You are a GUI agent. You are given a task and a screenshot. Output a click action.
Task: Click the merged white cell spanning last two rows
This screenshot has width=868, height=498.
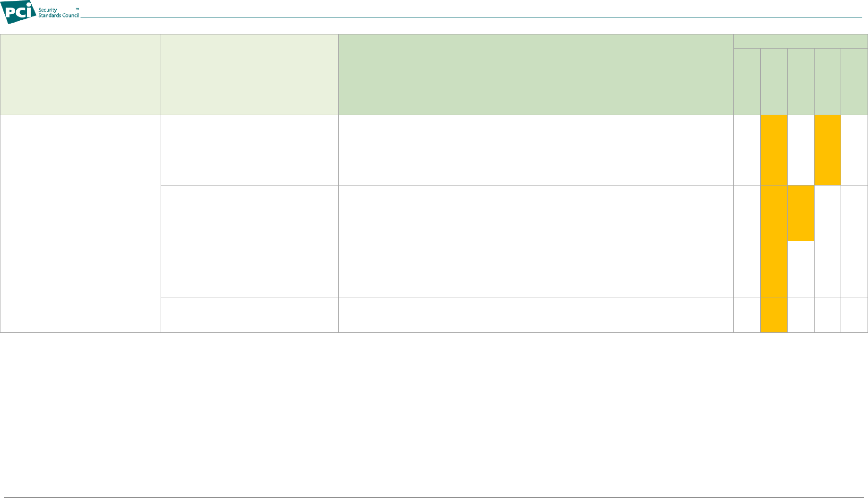(80, 287)
